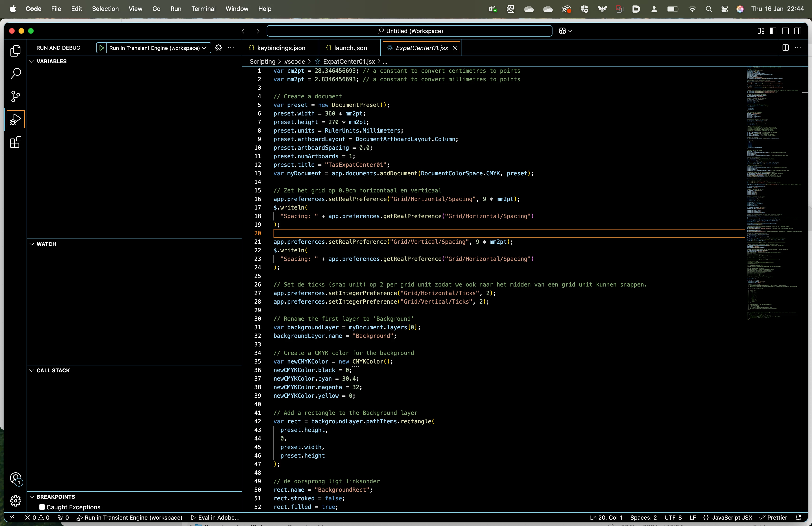Open the Explorer view in activity bar

(15, 51)
